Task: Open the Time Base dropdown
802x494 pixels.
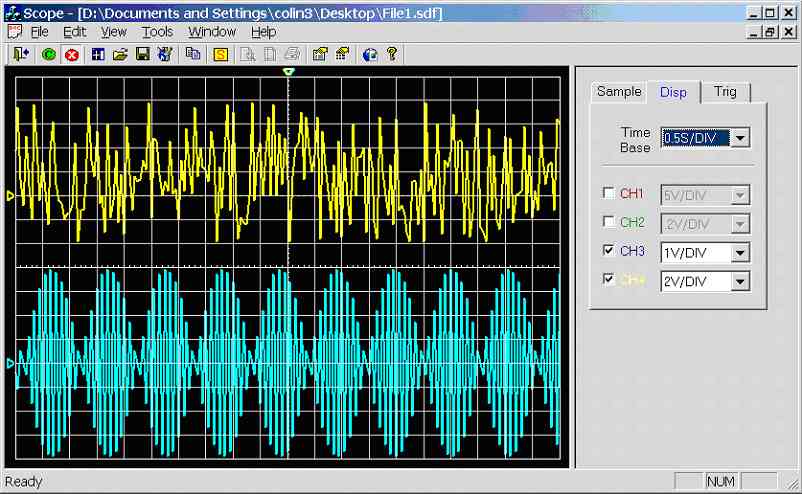Action: tap(740, 138)
